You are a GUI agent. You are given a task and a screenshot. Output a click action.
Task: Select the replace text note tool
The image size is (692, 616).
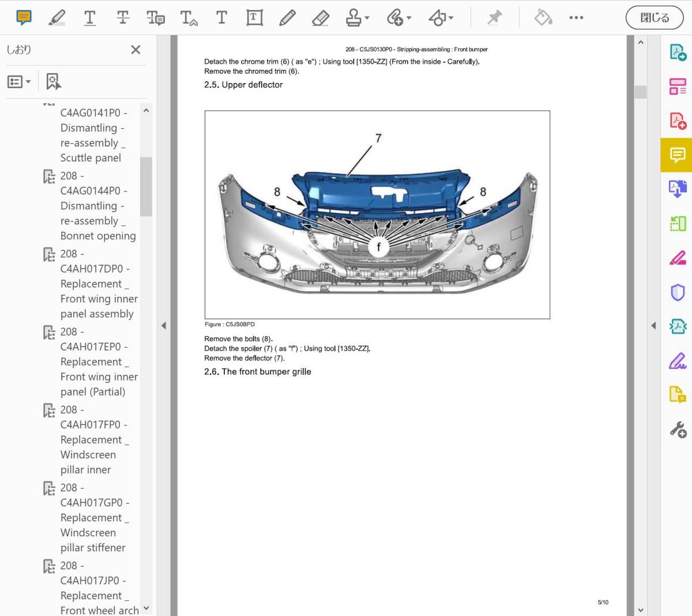(x=156, y=18)
